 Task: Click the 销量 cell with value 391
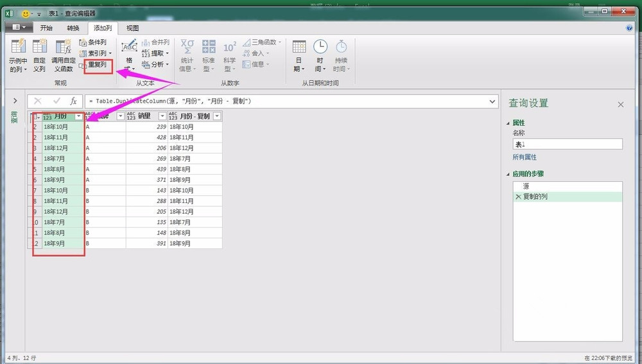[146, 243]
